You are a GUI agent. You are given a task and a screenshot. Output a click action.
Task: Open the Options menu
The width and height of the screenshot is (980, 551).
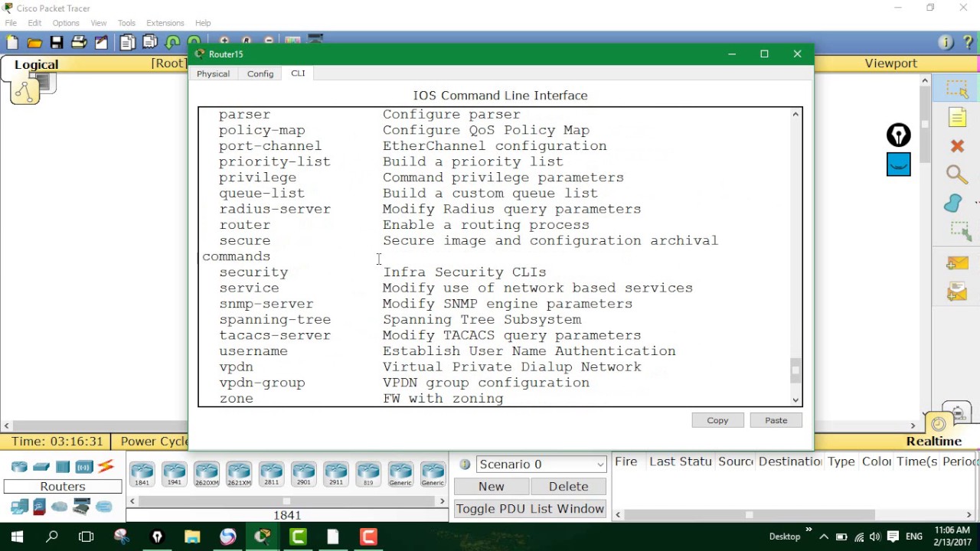click(x=66, y=23)
